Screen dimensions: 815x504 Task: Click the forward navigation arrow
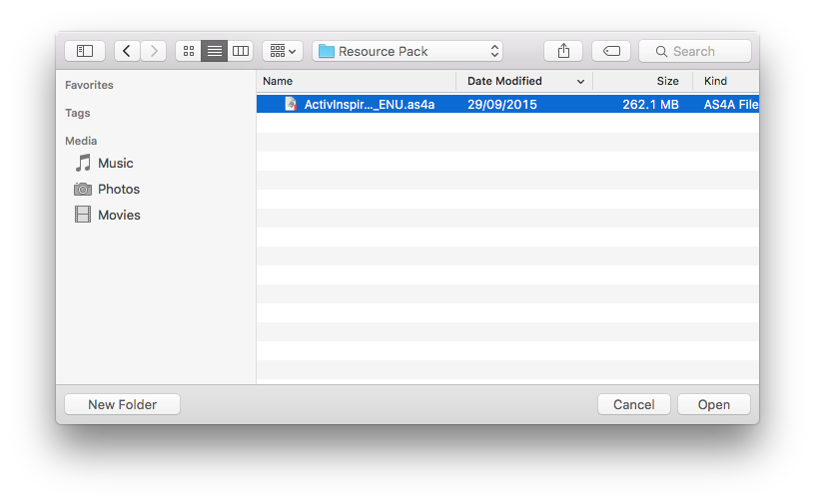click(153, 51)
